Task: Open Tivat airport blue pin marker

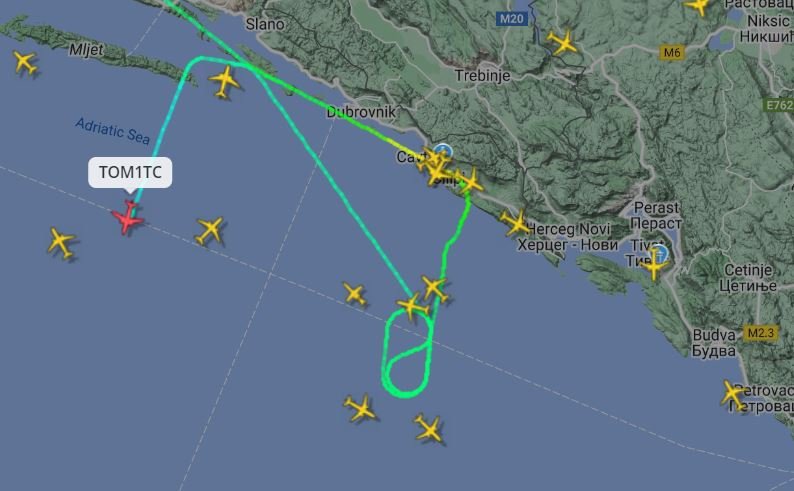Action: pyautogui.click(x=661, y=253)
